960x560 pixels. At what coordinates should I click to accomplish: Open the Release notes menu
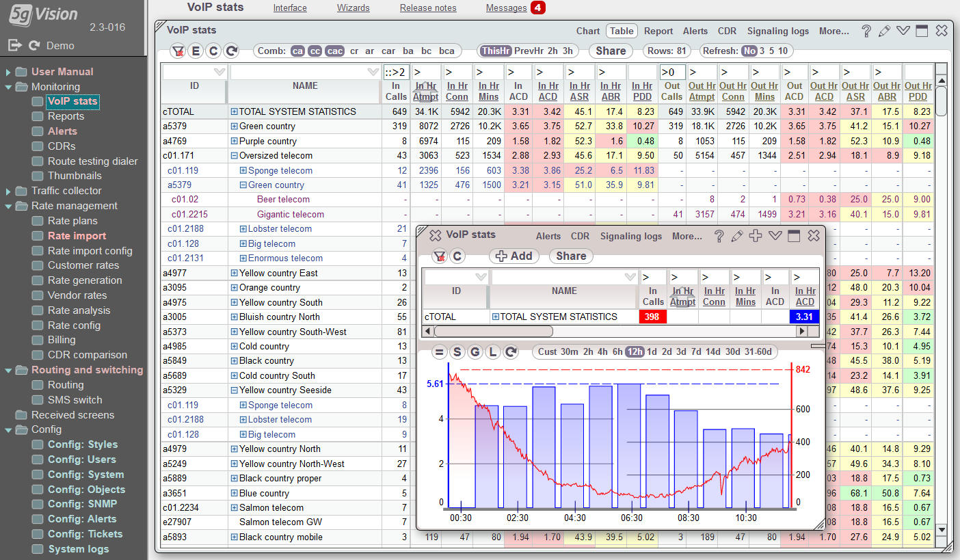[428, 8]
